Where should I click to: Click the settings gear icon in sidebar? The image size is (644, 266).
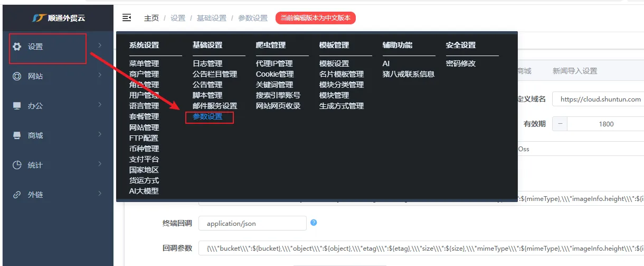coord(17,47)
